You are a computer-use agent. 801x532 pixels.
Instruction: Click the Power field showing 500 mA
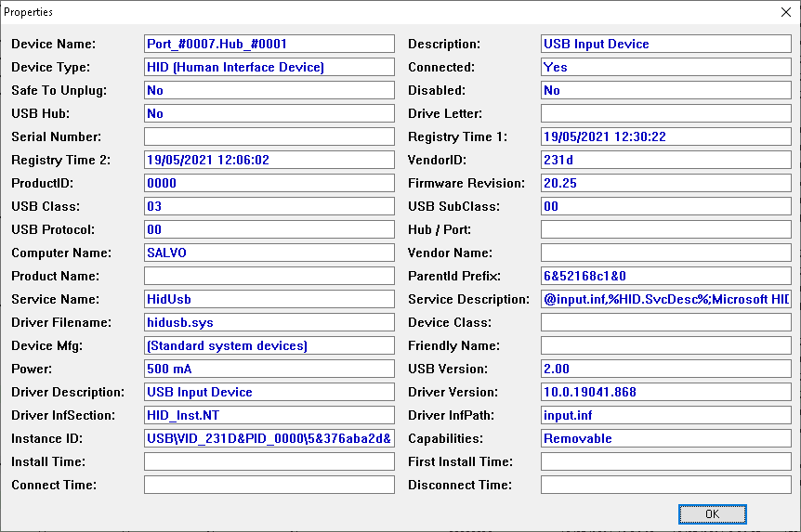269,370
